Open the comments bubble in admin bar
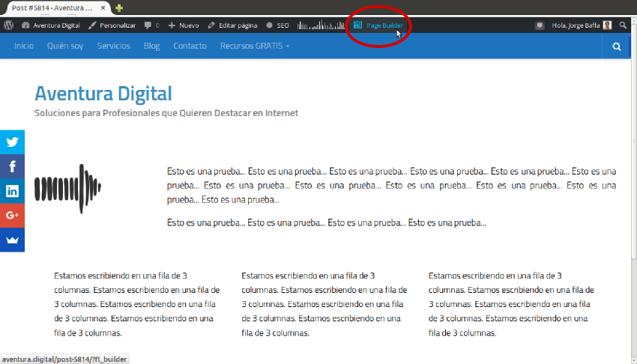The width and height of the screenshot is (637, 364). pyautogui.click(x=151, y=25)
